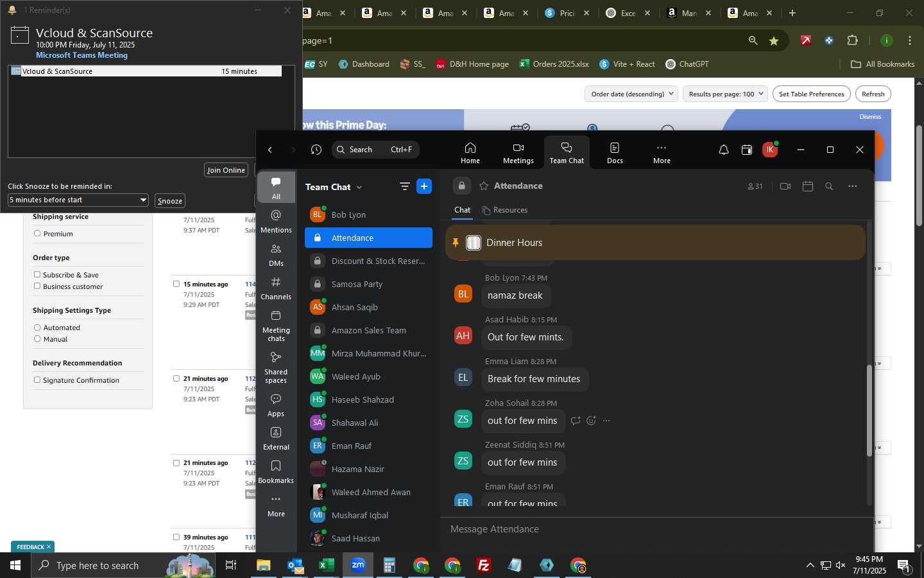
Task: Check Signature Confirmation delivery recommendation
Action: point(37,380)
